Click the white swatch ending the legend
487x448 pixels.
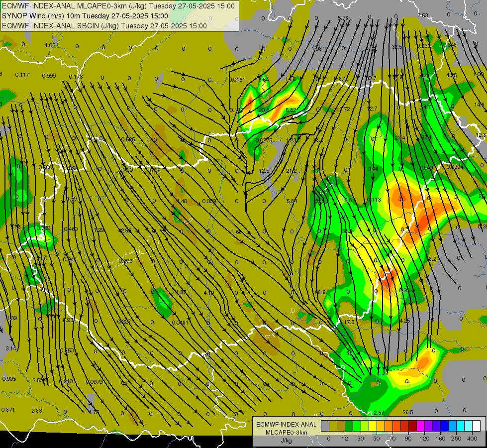pyautogui.click(x=476, y=426)
